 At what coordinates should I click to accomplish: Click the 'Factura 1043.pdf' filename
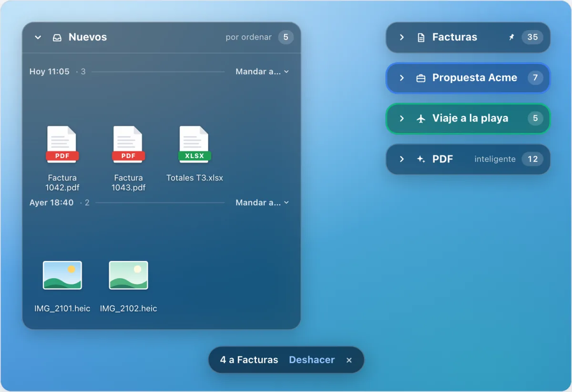[129, 182]
